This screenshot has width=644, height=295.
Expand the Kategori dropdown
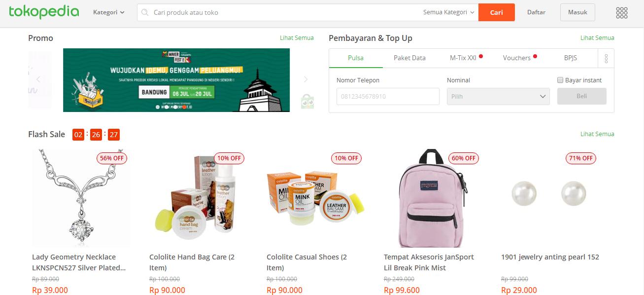click(109, 12)
